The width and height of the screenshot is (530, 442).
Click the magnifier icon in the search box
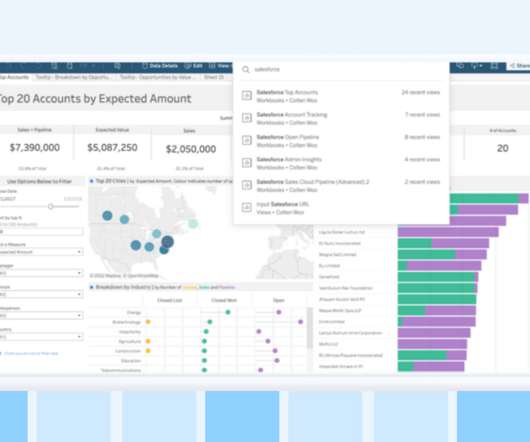[246, 69]
